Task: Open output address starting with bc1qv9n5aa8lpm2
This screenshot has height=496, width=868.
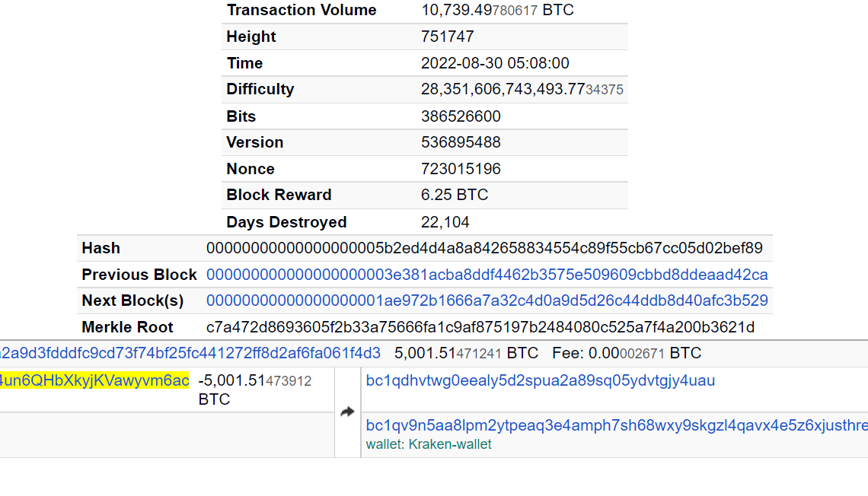Action: (616, 425)
